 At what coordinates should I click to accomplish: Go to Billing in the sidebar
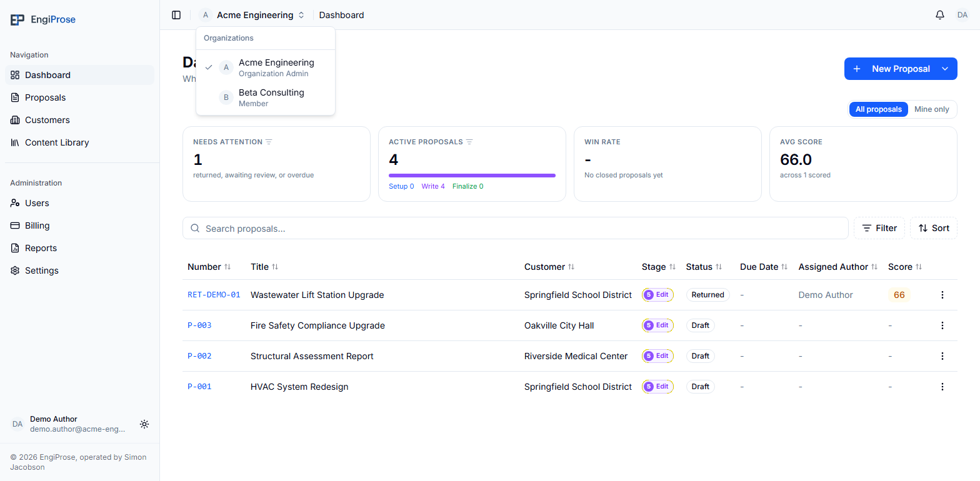click(x=79, y=226)
